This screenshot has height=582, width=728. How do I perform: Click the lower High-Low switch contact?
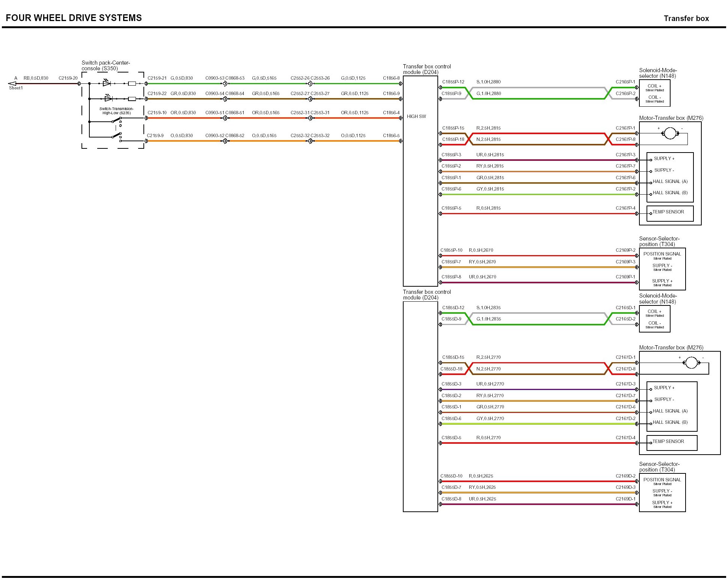(x=116, y=135)
